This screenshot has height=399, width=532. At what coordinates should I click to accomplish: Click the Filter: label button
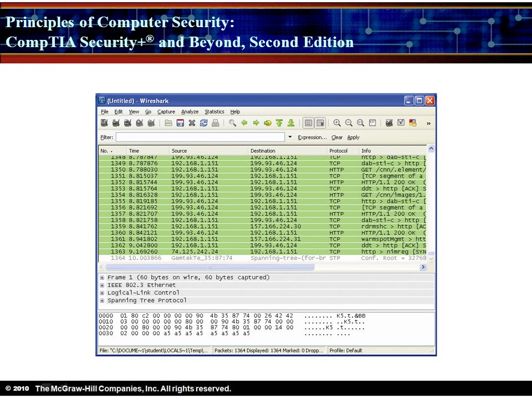tap(107, 137)
